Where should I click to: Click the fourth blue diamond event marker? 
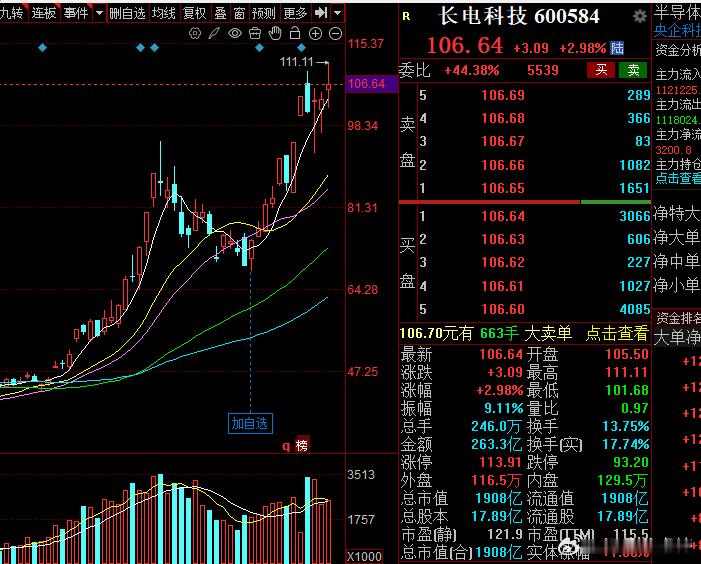[259, 47]
